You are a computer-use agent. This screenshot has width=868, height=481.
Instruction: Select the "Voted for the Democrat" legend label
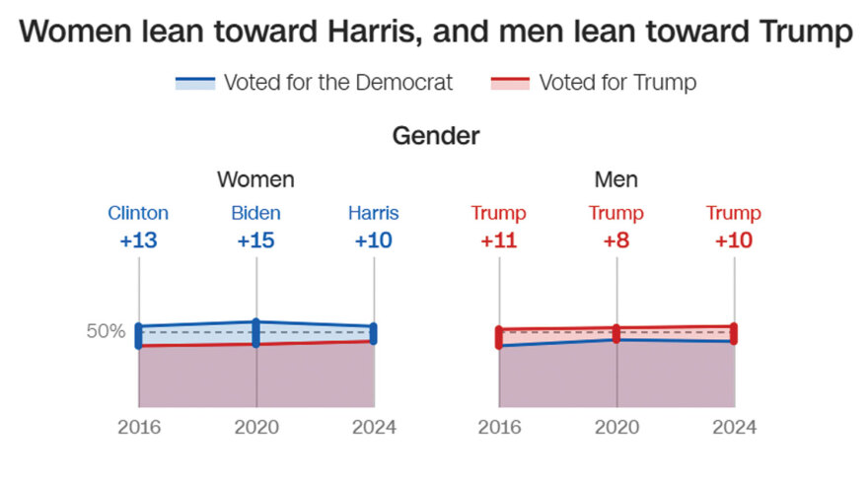pos(338,83)
